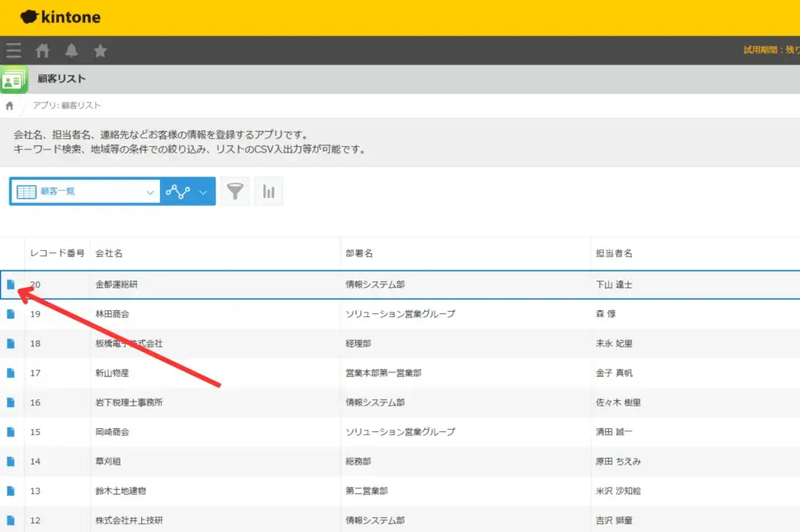Click the kintone logo
The width and height of the screenshot is (800, 532).
[60, 16]
